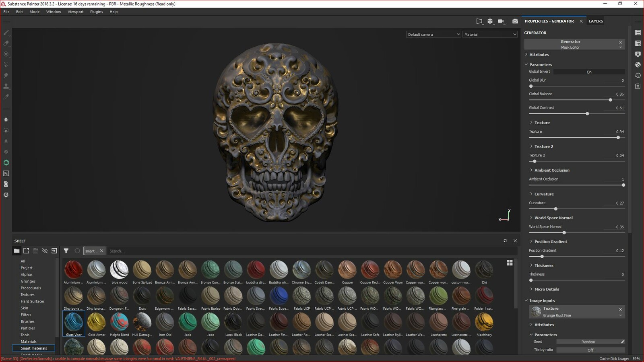
Task: Open the History panel icon
Action: click(x=638, y=76)
